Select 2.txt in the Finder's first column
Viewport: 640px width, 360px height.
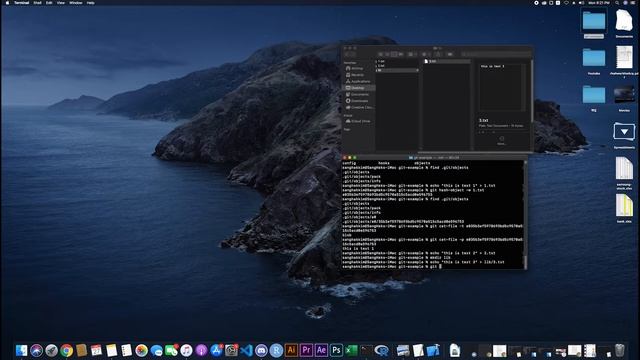click(397, 66)
